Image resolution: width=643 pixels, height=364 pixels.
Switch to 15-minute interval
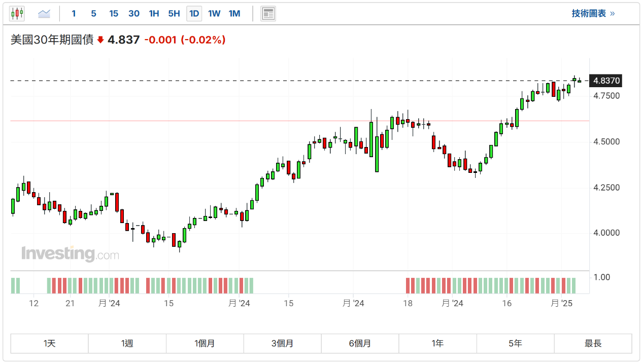pyautogui.click(x=114, y=14)
